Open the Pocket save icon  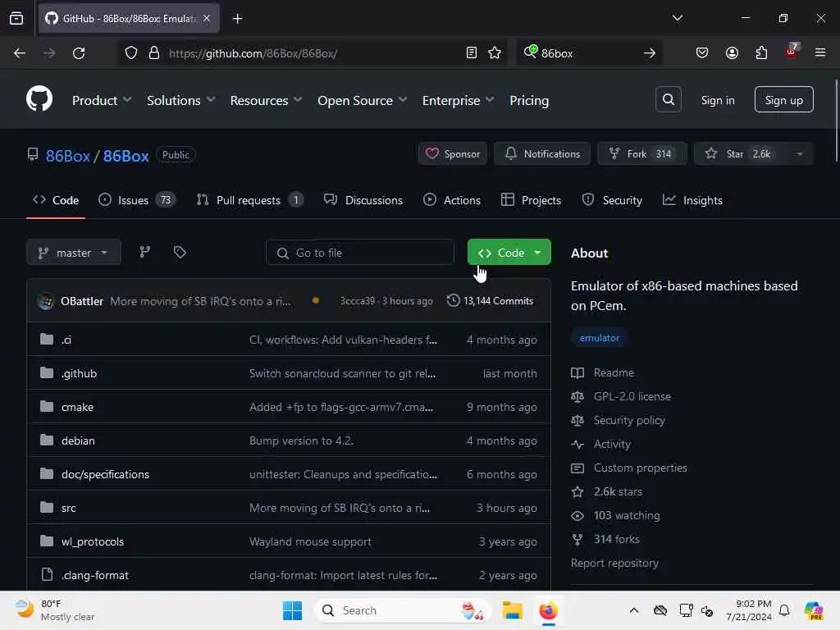click(x=702, y=53)
